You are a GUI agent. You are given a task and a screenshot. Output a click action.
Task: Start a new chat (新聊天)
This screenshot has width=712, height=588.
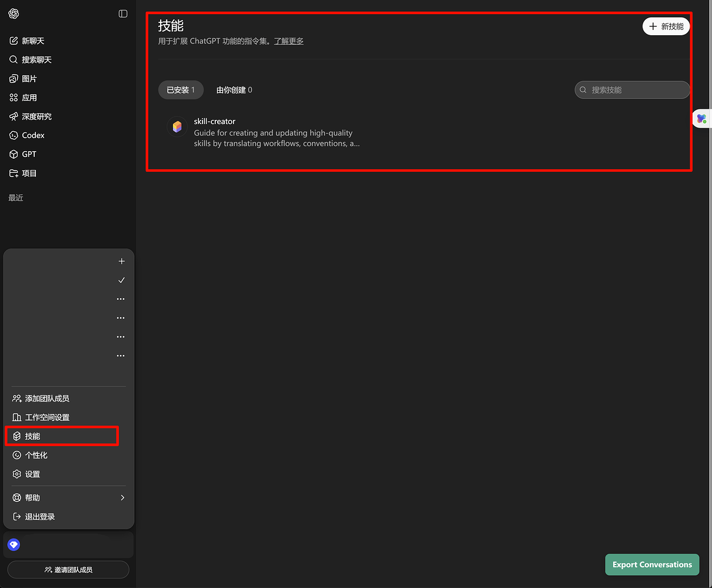[27, 41]
